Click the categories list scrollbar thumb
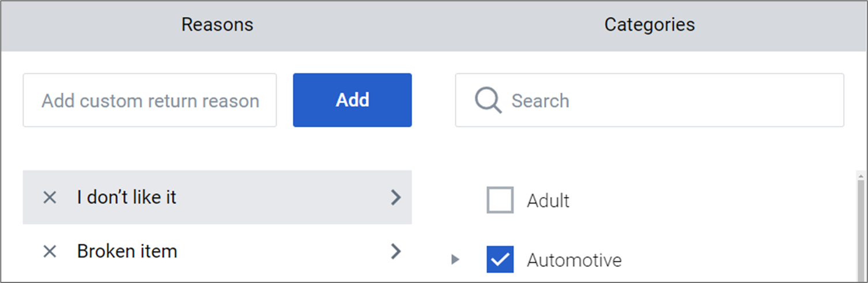Screen dimensions: 868x283 coord(862,231)
